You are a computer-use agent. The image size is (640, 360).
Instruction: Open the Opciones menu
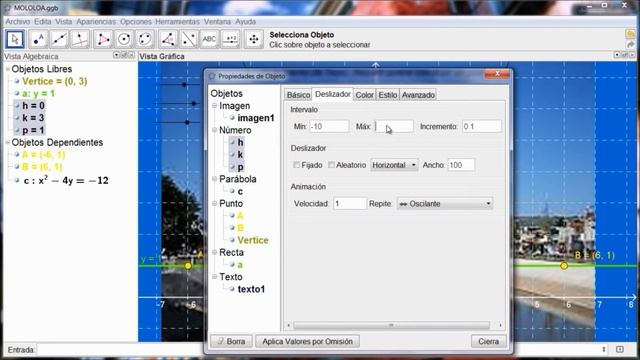click(x=136, y=22)
